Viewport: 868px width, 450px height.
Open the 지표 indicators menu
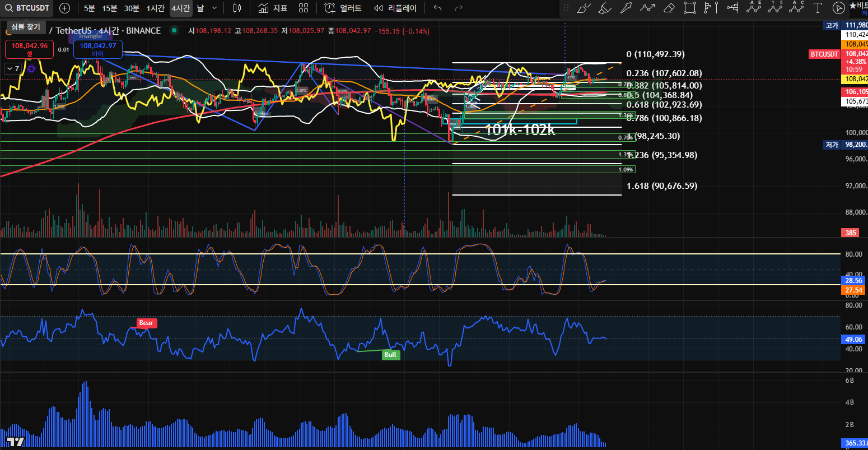(x=273, y=8)
